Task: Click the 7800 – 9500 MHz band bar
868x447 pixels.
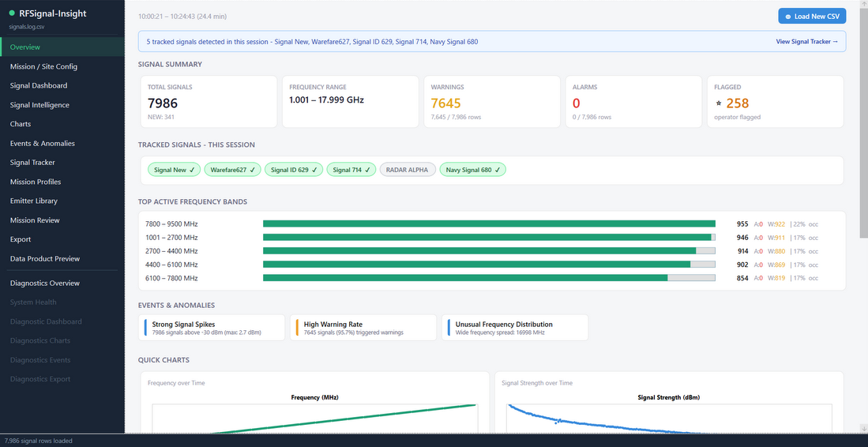Action: (489, 224)
